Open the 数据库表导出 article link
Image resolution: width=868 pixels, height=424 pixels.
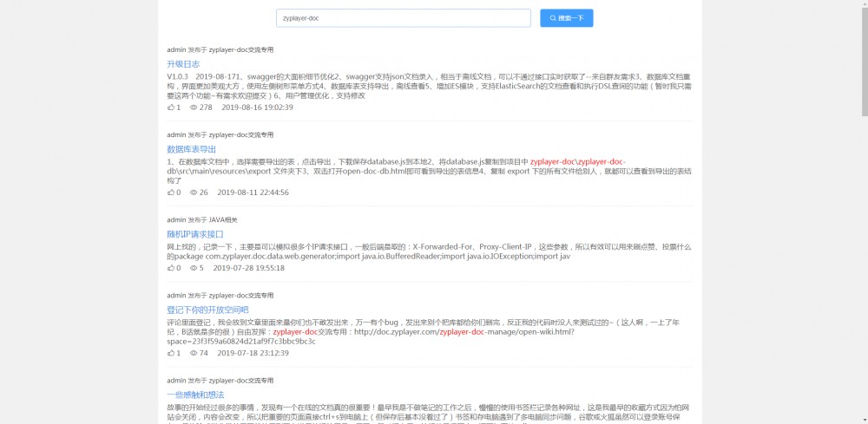[192, 149]
